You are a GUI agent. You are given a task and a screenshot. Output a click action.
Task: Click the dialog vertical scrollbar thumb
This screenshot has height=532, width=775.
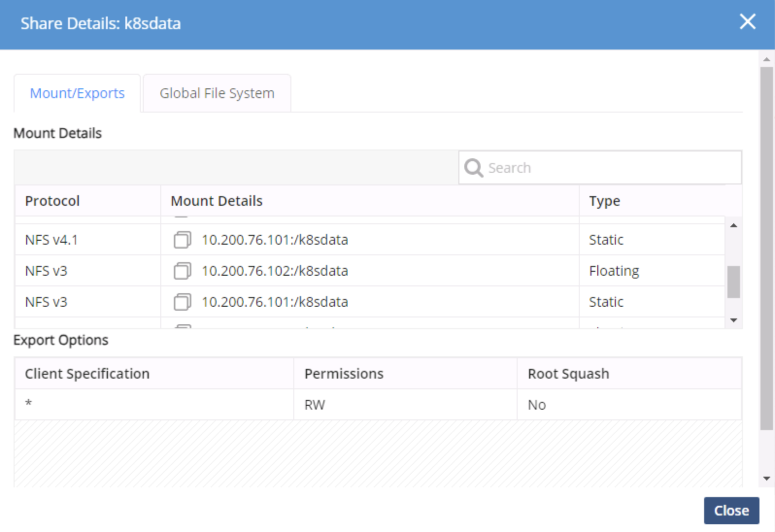click(x=767, y=249)
